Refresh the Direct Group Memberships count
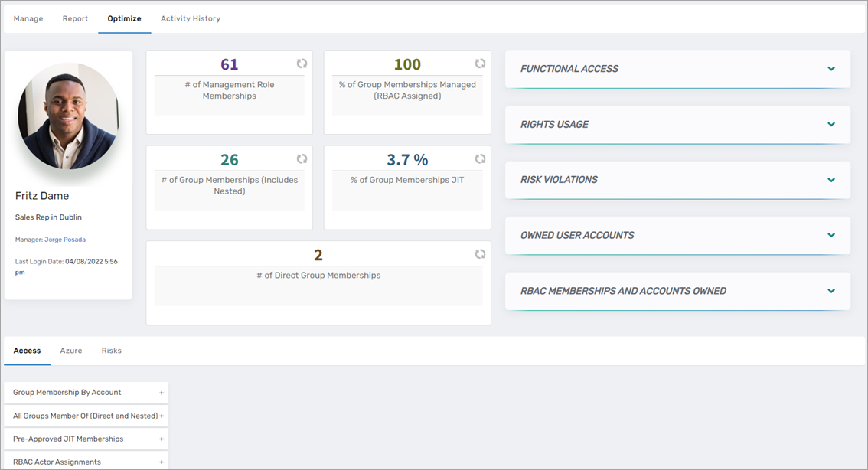868x470 pixels. [480, 254]
